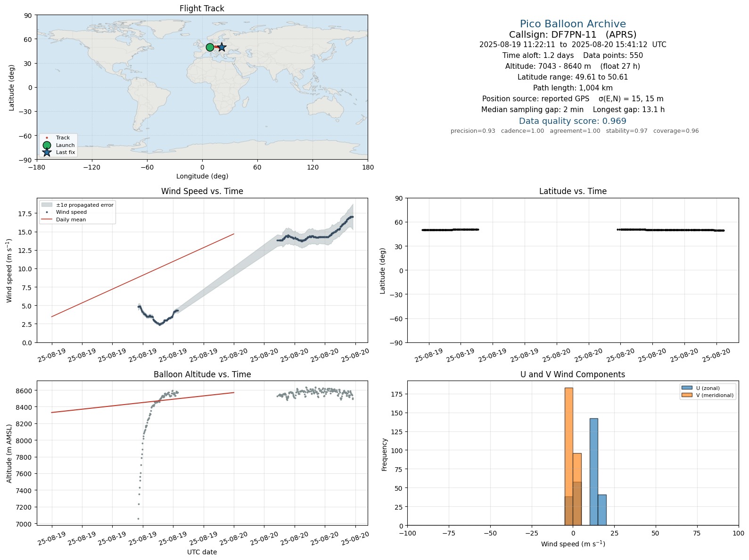Select the green Launch circle in the map legend
The height and width of the screenshot is (560, 749).
point(47,145)
